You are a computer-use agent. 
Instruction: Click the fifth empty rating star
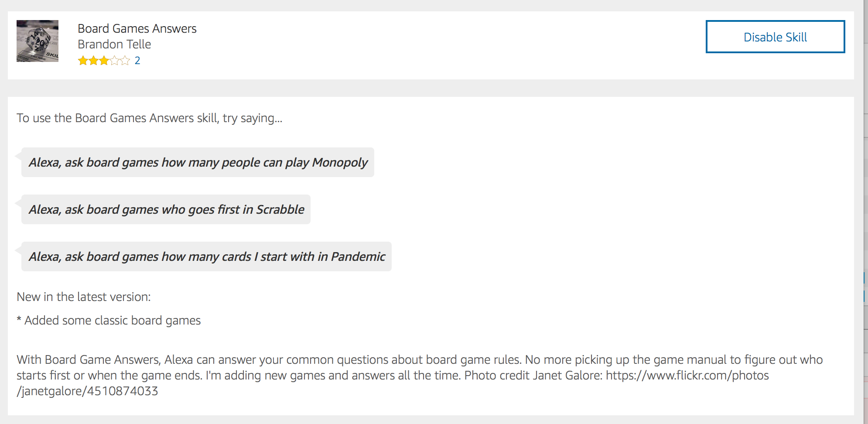[x=125, y=61]
